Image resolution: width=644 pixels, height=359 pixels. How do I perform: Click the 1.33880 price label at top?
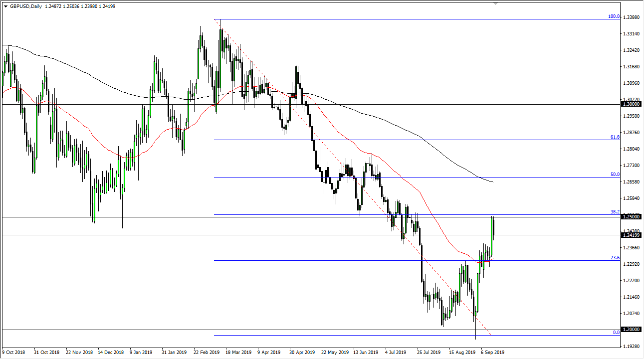click(631, 17)
